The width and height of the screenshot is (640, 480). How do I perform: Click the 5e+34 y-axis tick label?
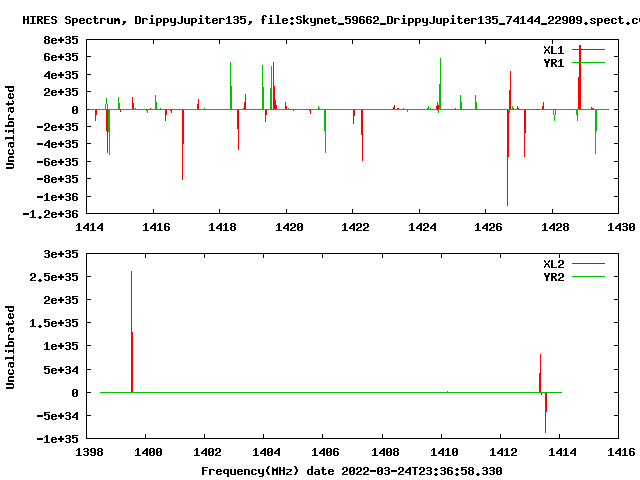click(x=61, y=370)
